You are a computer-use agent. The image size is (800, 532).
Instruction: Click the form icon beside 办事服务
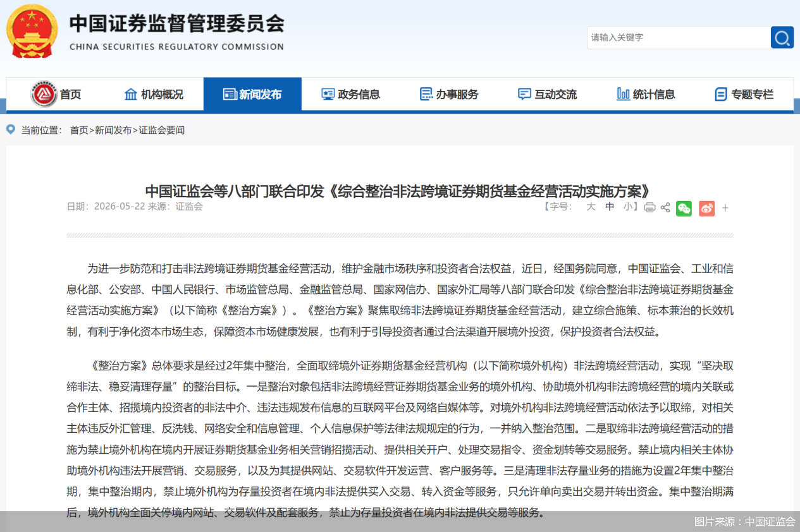click(426, 94)
